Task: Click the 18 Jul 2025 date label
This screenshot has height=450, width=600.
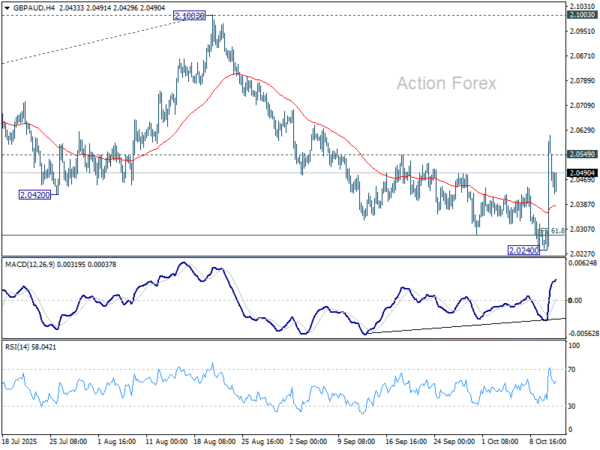Action: point(20,442)
